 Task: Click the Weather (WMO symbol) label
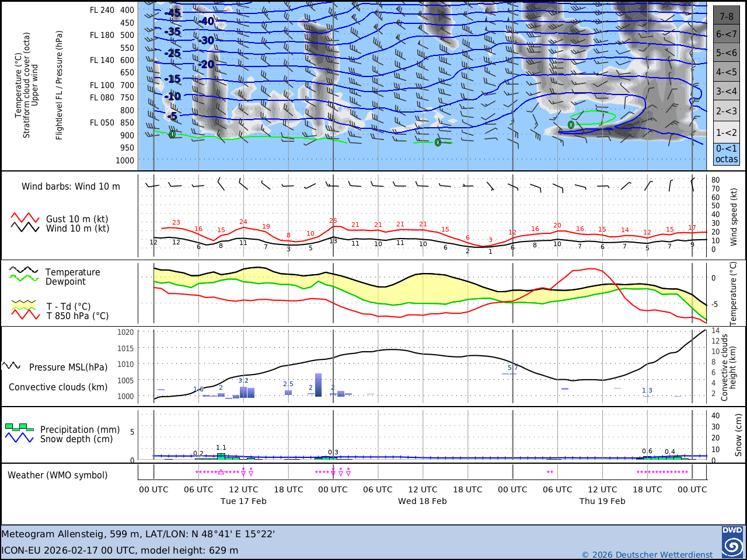(x=57, y=475)
